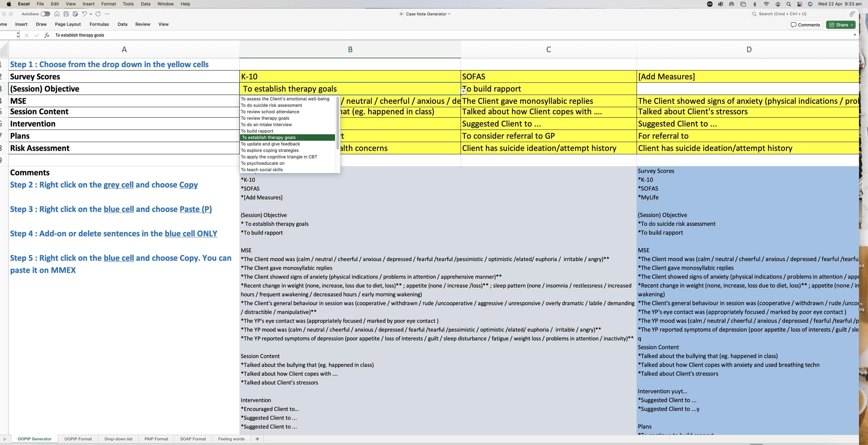The width and height of the screenshot is (868, 445).
Task: Click the green Share button
Action: pyautogui.click(x=841, y=25)
